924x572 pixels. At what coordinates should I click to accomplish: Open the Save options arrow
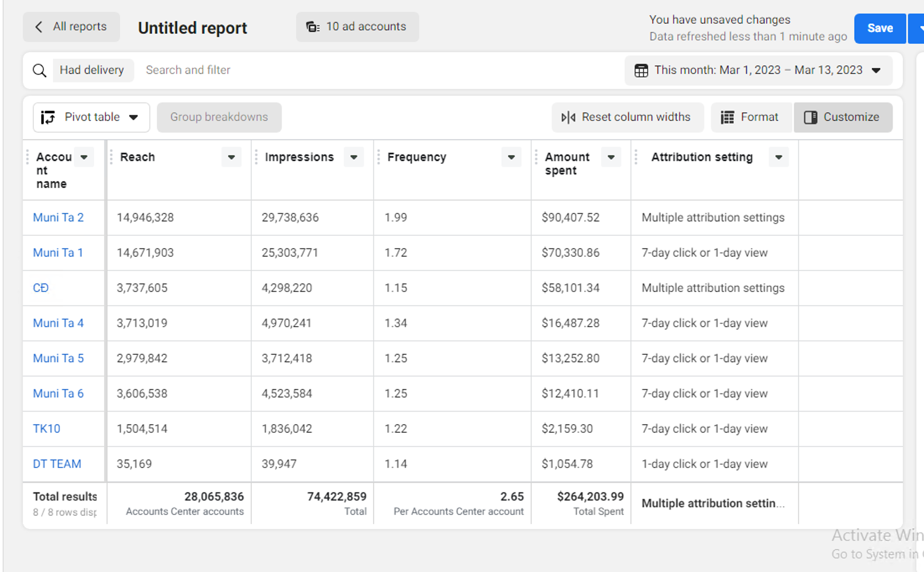point(917,29)
